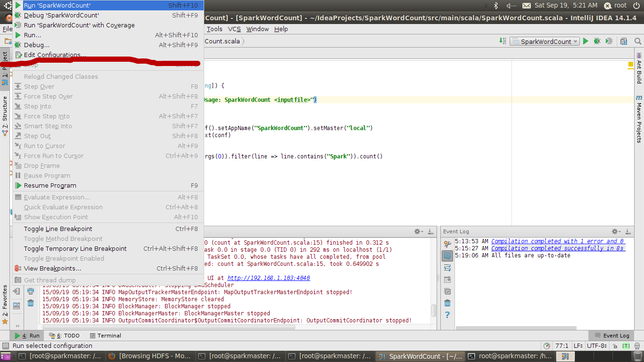
Task: Open the Ant Build tool window
Action: (x=639, y=68)
